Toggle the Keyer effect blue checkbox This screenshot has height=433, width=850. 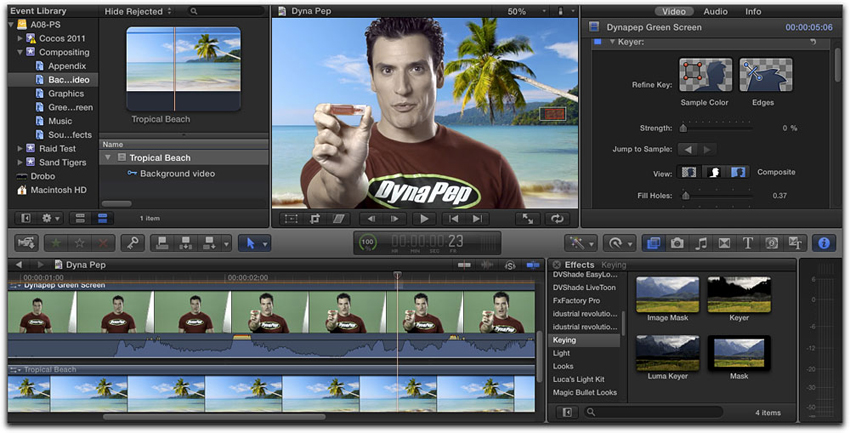click(598, 42)
